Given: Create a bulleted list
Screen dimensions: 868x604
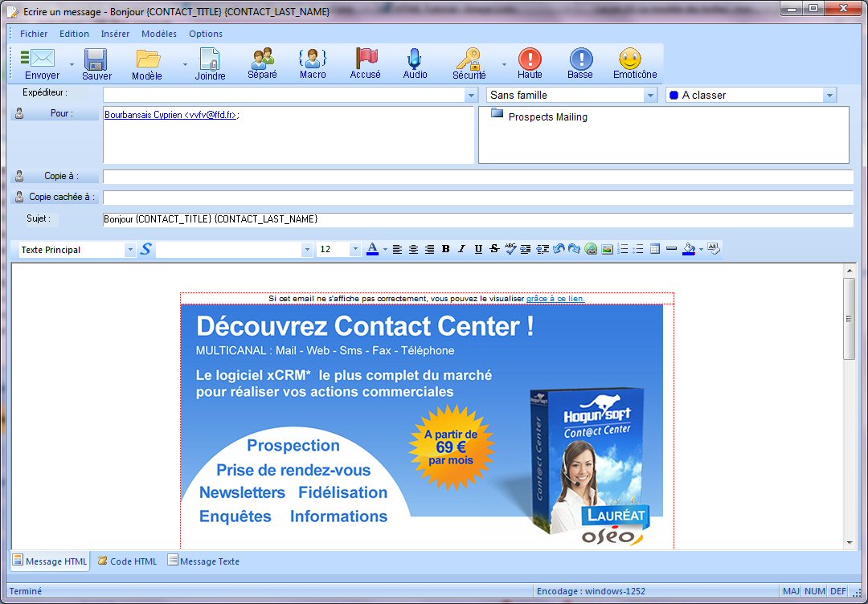Looking at the screenshot, I should (639, 250).
